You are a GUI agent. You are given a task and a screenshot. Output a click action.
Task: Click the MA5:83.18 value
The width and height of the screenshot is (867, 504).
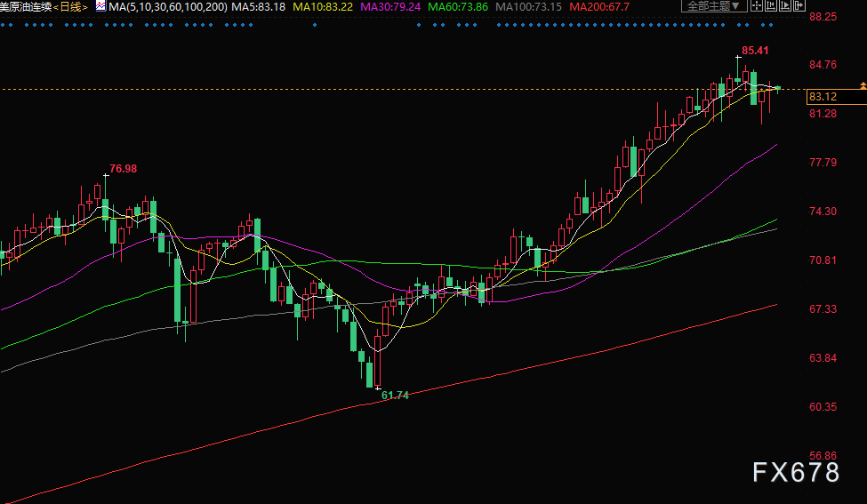[x=258, y=6]
